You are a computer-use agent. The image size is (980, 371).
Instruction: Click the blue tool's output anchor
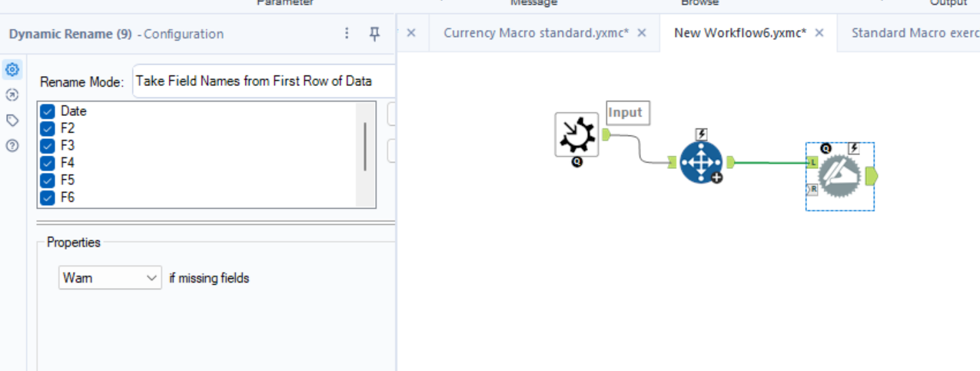pos(731,162)
